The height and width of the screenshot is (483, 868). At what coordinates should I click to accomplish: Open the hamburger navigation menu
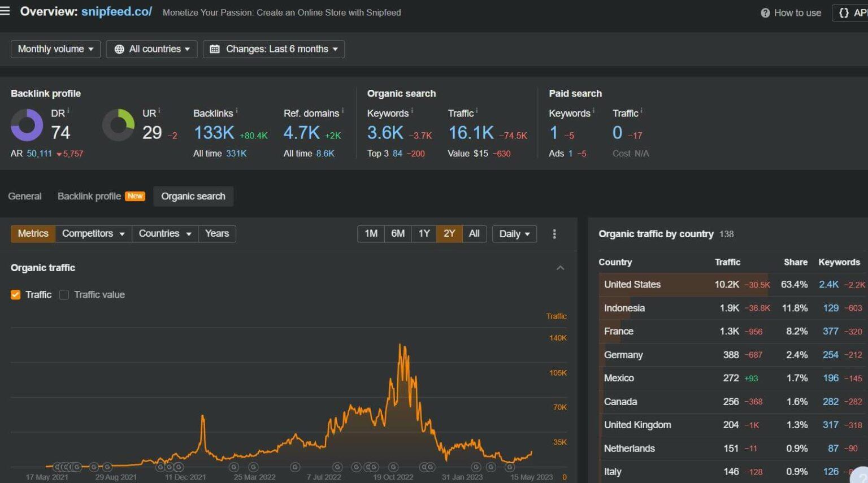coord(5,10)
